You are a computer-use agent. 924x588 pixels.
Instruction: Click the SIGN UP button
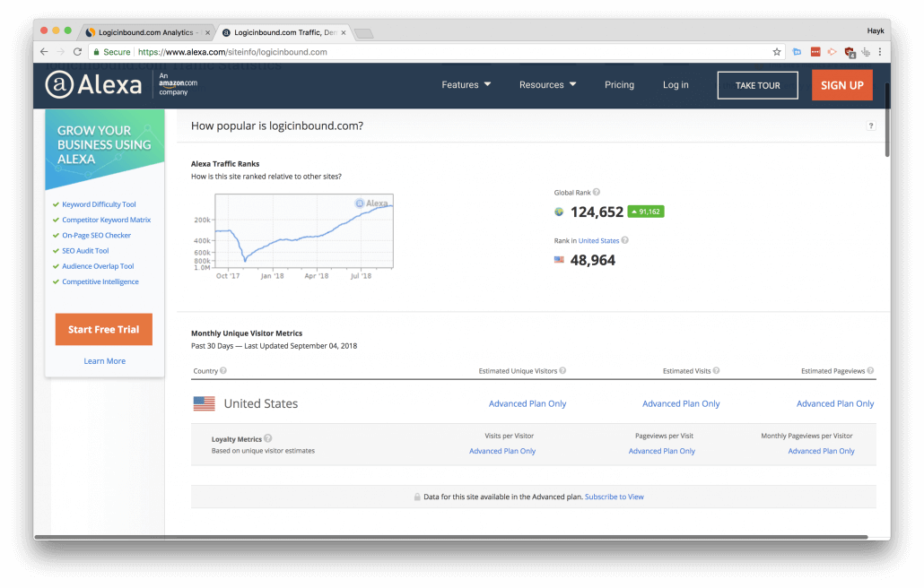pyautogui.click(x=841, y=85)
